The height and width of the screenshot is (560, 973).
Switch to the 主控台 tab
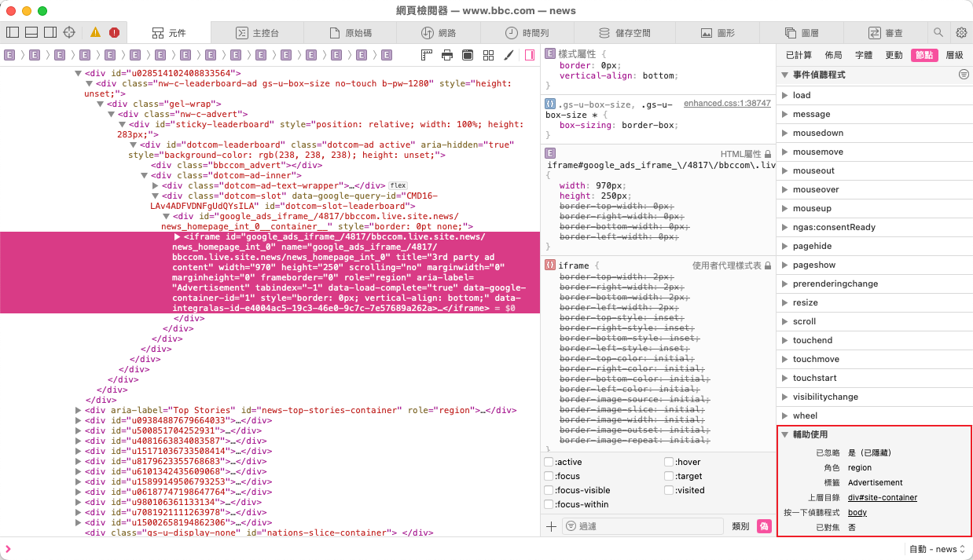pos(256,33)
